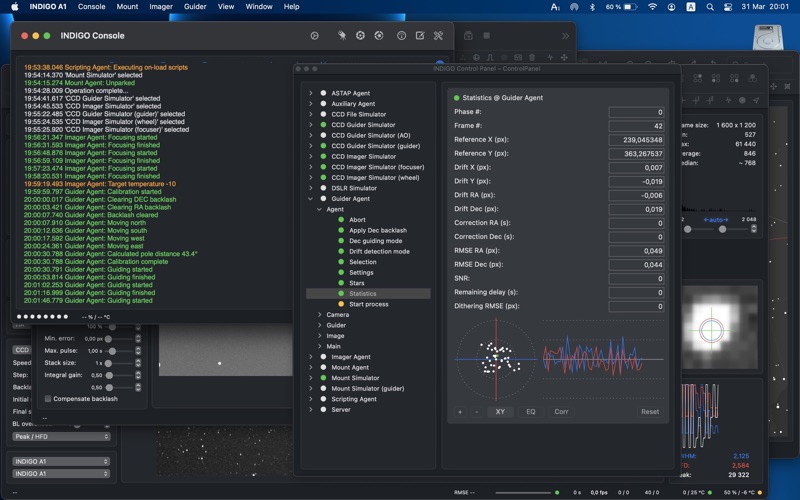This screenshot has width=800, height=500.
Task: Click the play circle icon in the Console toolbar
Action: point(314,36)
